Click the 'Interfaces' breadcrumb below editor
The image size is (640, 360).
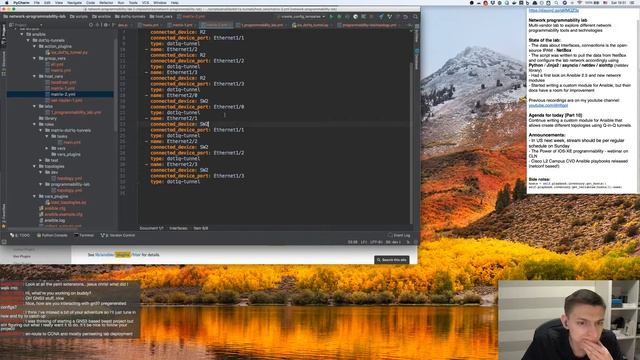point(178,229)
